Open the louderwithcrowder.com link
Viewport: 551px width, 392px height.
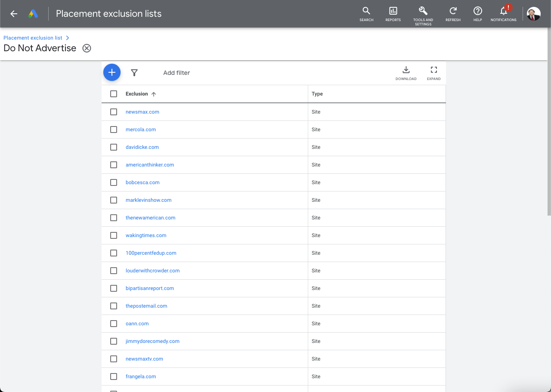coord(153,271)
